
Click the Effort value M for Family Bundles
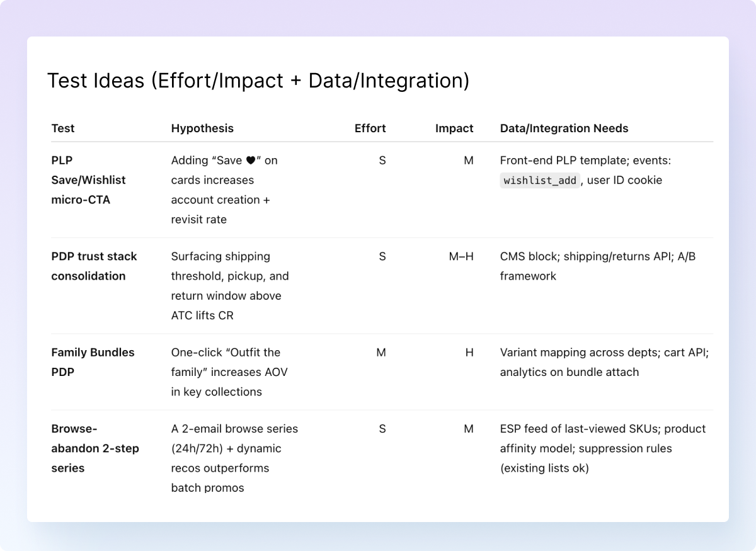click(381, 353)
